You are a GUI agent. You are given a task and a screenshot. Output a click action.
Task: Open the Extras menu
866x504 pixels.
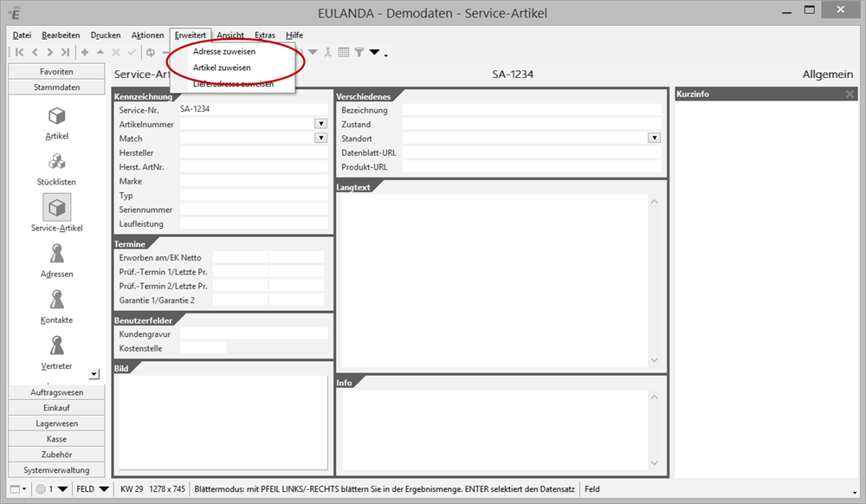tap(264, 36)
